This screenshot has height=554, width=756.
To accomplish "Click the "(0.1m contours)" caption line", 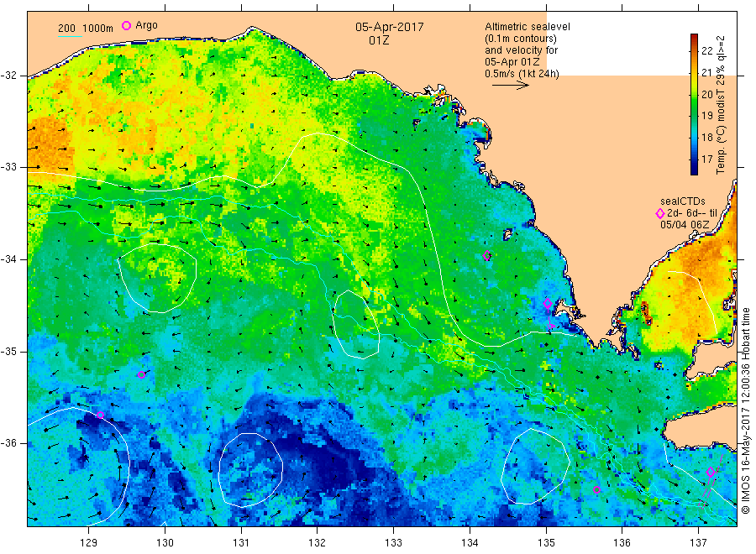I will click(x=521, y=39).
